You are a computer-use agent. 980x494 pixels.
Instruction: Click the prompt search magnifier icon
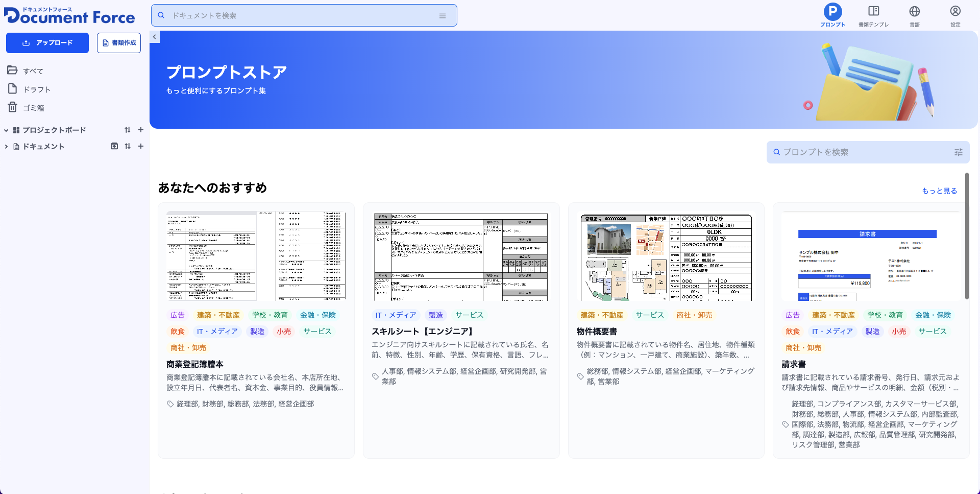(776, 152)
